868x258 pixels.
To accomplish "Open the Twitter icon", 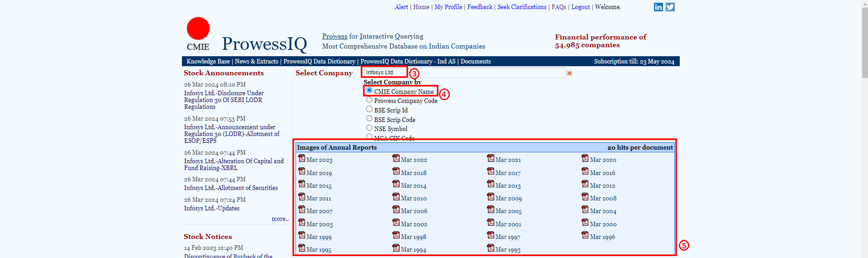I will coord(670,7).
